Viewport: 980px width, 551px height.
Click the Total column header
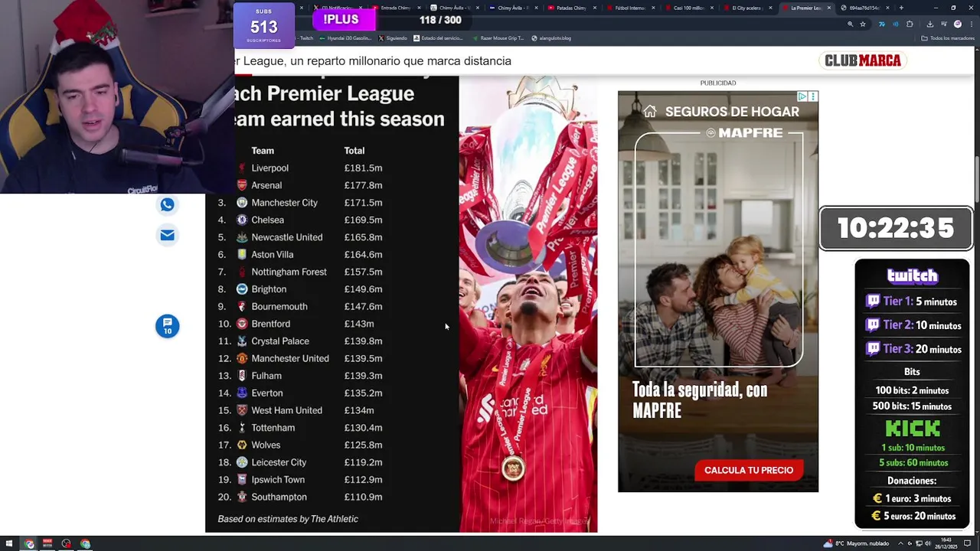(354, 151)
